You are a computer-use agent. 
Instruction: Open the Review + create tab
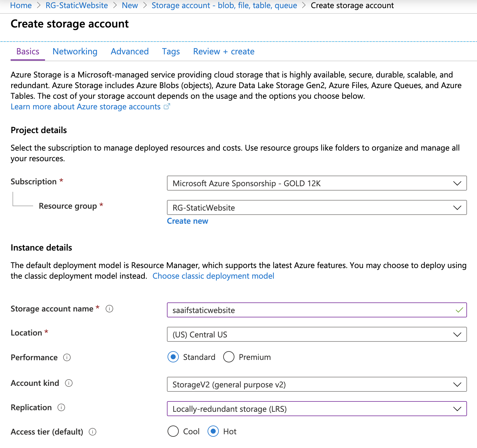224,52
